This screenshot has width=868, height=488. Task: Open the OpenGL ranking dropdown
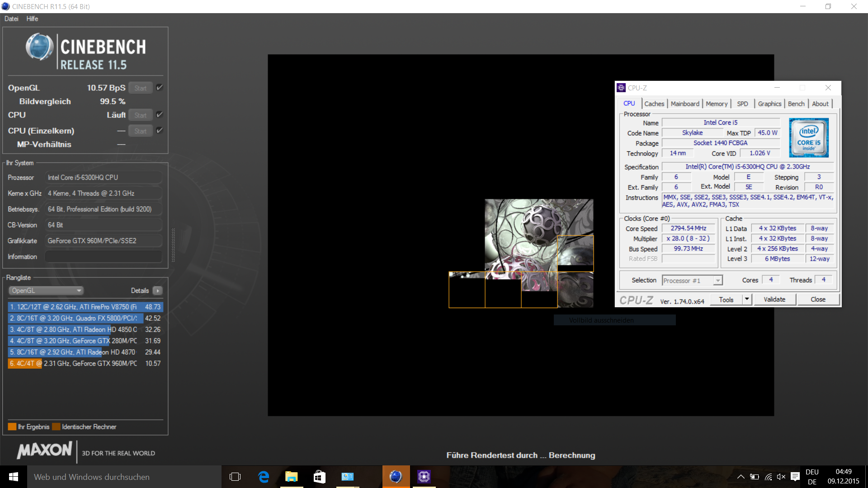(x=46, y=291)
